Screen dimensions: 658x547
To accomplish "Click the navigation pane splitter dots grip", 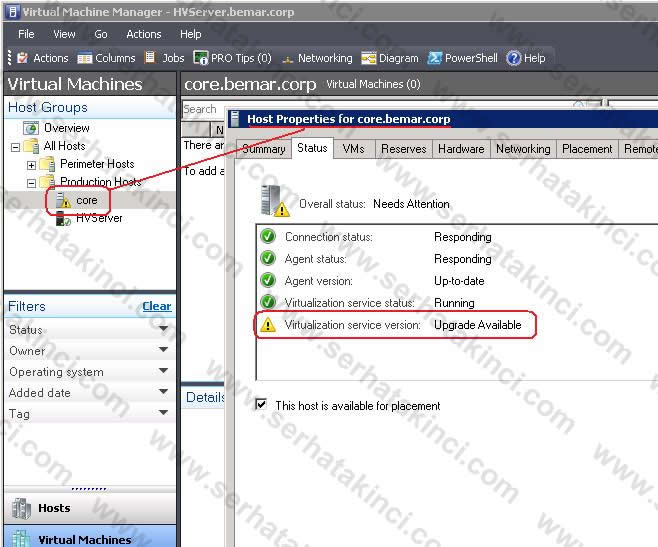I will click(x=89, y=489).
